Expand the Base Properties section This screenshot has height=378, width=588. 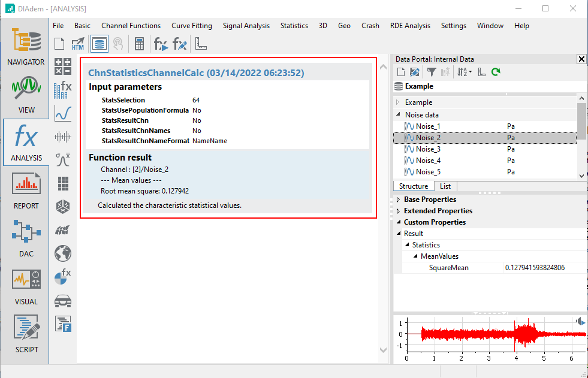pos(399,199)
